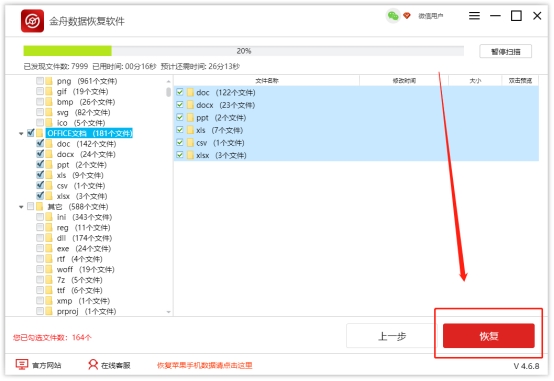Click the 上一步 button
Screen dimensions: 554x381
[391, 336]
